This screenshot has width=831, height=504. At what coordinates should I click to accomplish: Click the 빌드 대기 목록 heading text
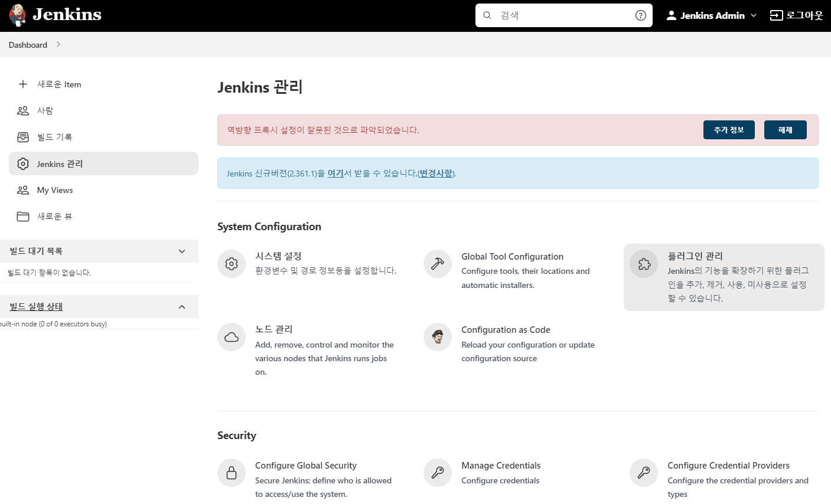[x=36, y=251]
